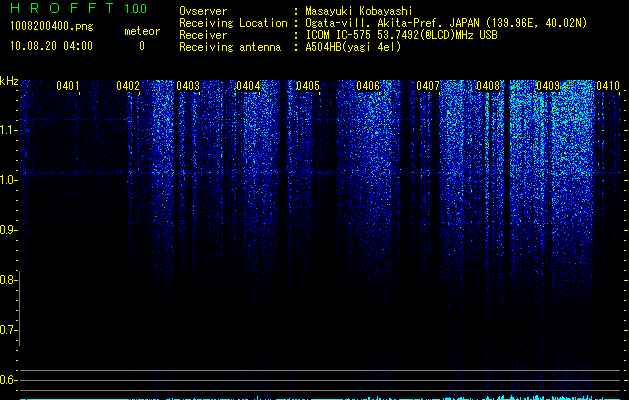The height and width of the screenshot is (400, 629).
Task: Click the Receiver field label
Action: click(203, 35)
